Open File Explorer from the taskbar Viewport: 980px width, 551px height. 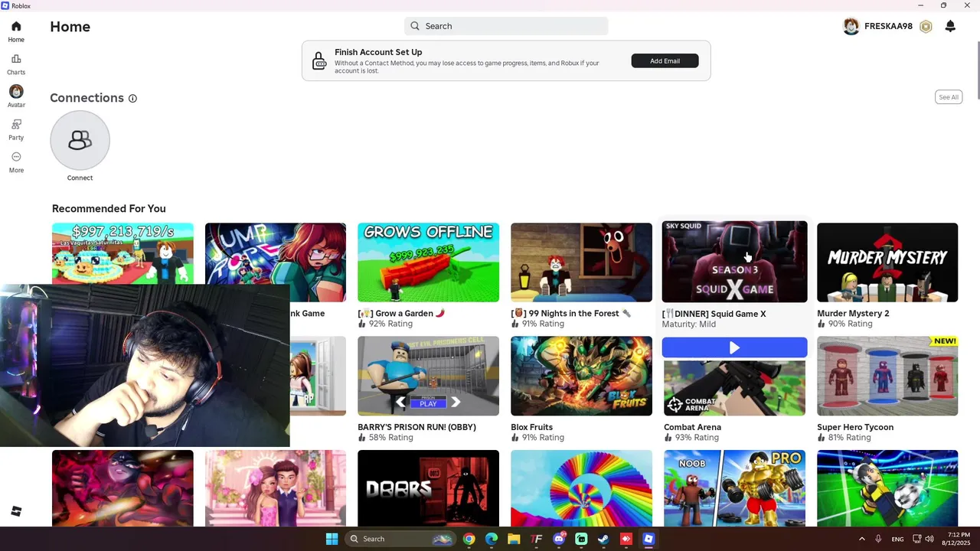click(514, 539)
